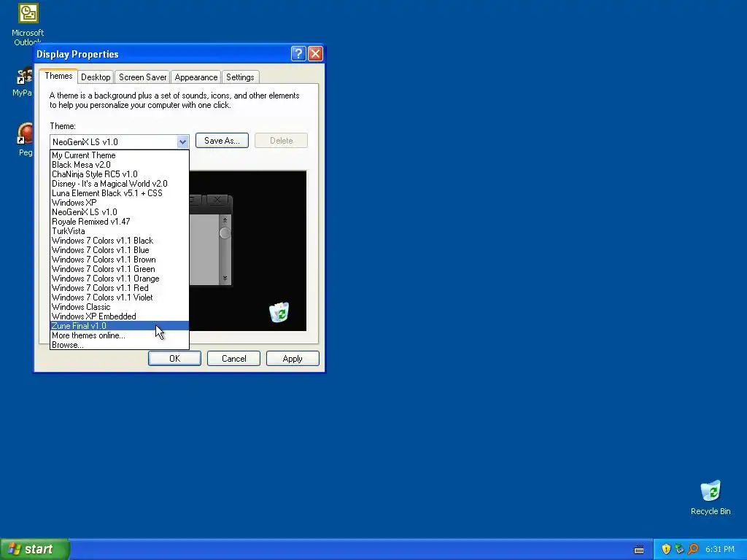Switch to the Screen Saver tab

click(142, 77)
